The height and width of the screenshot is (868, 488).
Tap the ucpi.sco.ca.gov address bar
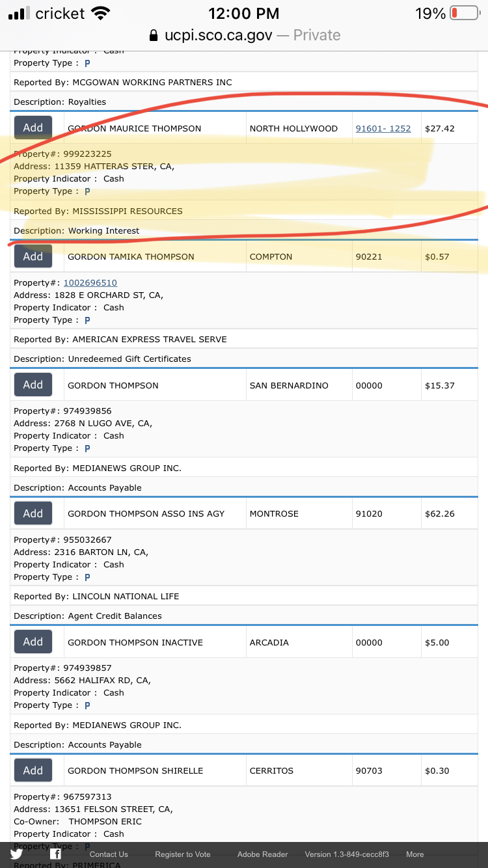pyautogui.click(x=244, y=35)
